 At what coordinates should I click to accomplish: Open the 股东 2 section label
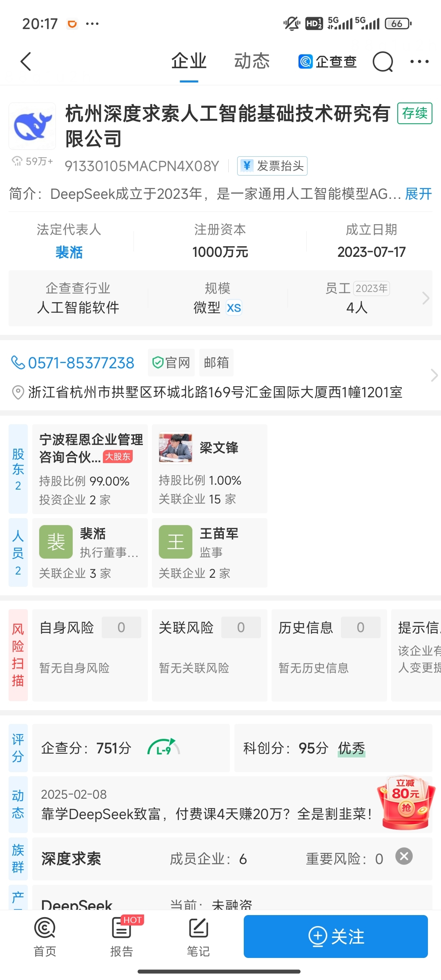click(x=18, y=469)
